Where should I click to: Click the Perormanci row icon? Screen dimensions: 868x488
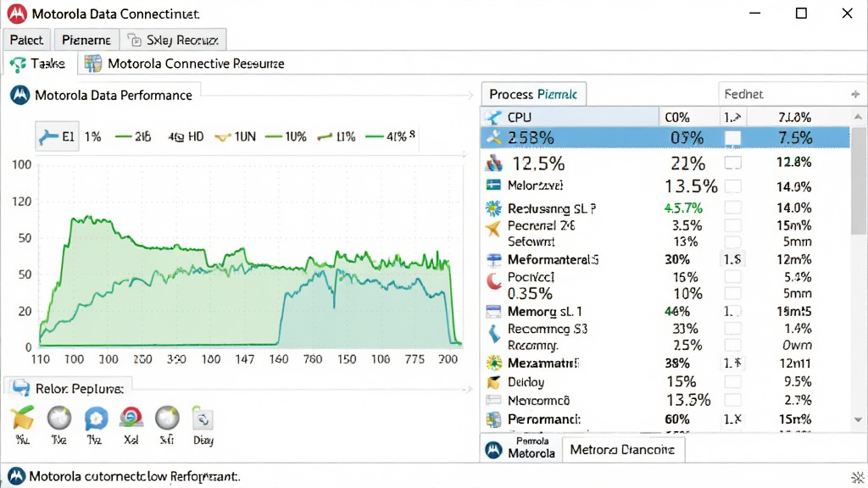(493, 419)
